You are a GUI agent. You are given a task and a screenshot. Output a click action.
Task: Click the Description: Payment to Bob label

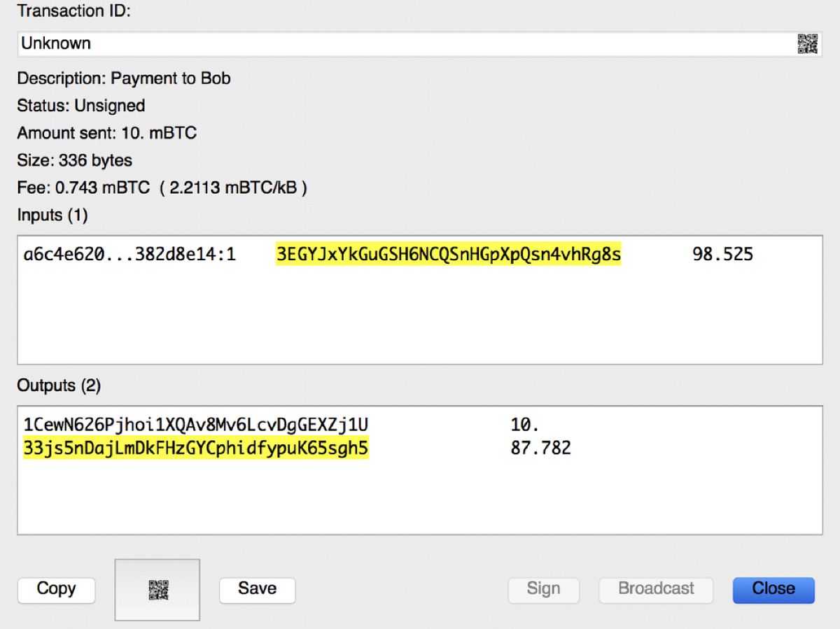click(x=124, y=78)
